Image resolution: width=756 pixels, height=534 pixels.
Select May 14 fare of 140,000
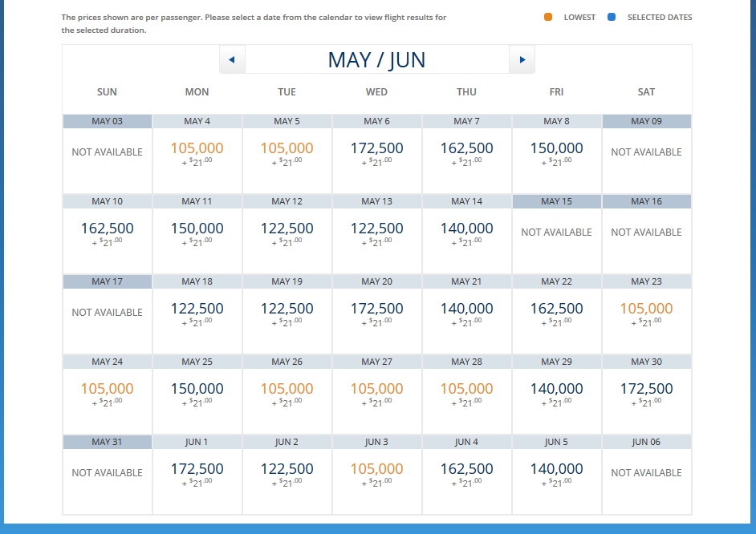point(466,233)
